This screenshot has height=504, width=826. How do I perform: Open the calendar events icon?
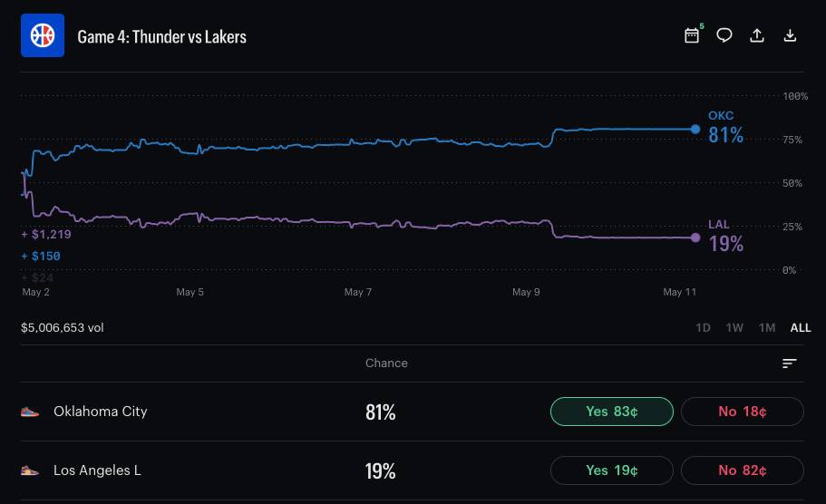(x=692, y=35)
